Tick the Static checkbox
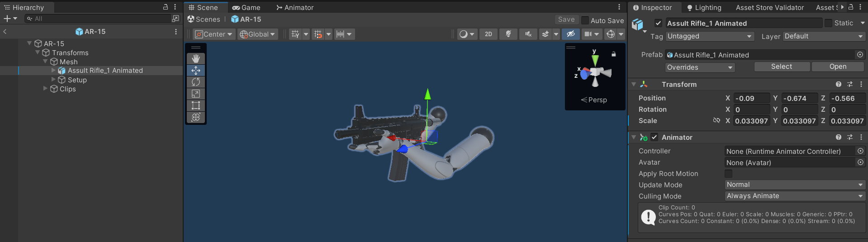868x242 pixels. (x=828, y=23)
